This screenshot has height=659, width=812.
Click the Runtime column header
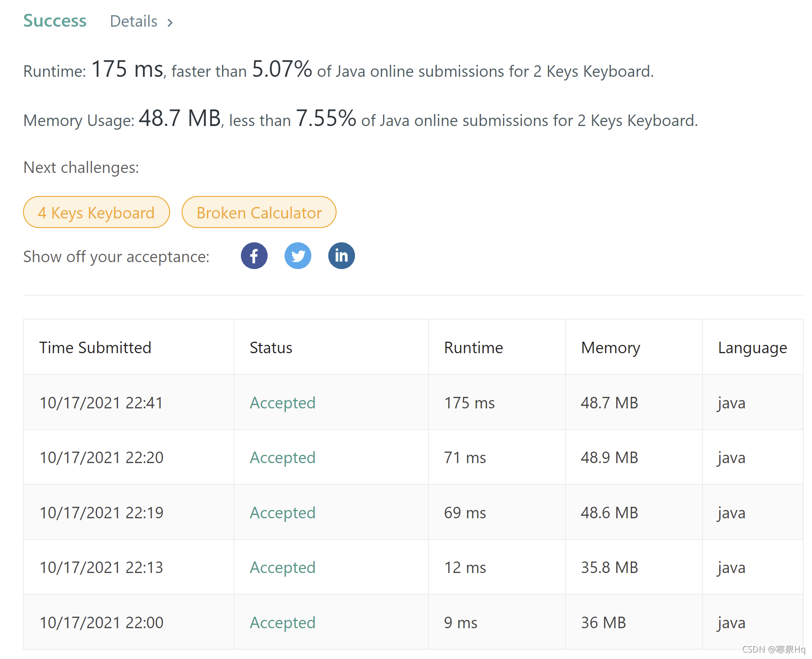(473, 348)
